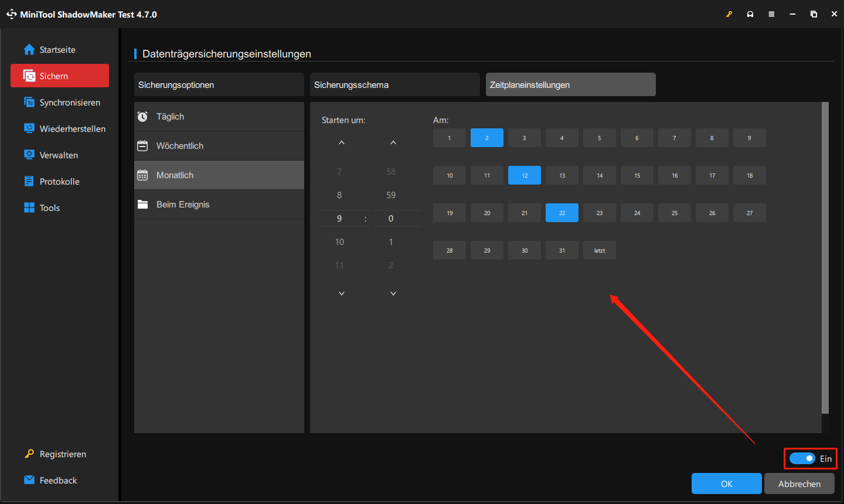Click the Tools grid icon
This screenshot has width=844, height=504.
29,207
